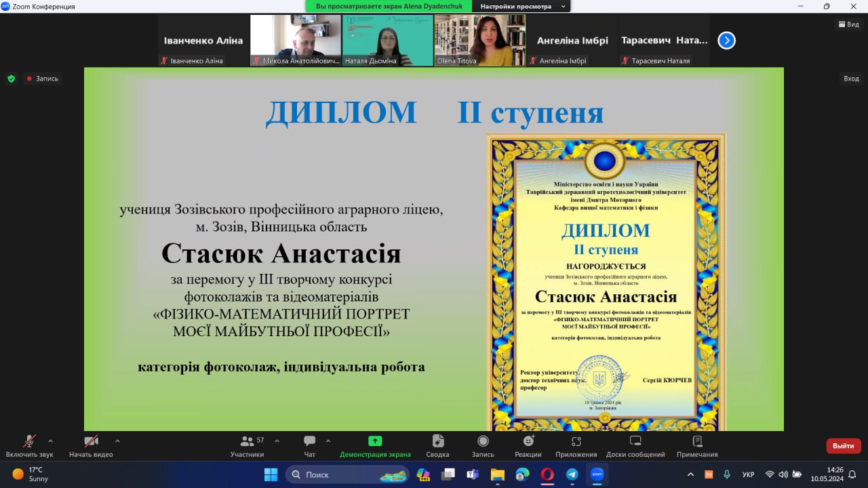Viewport: 868px width, 488px height.
Task: Click the Wi-Fi network tray icon
Action: click(770, 474)
